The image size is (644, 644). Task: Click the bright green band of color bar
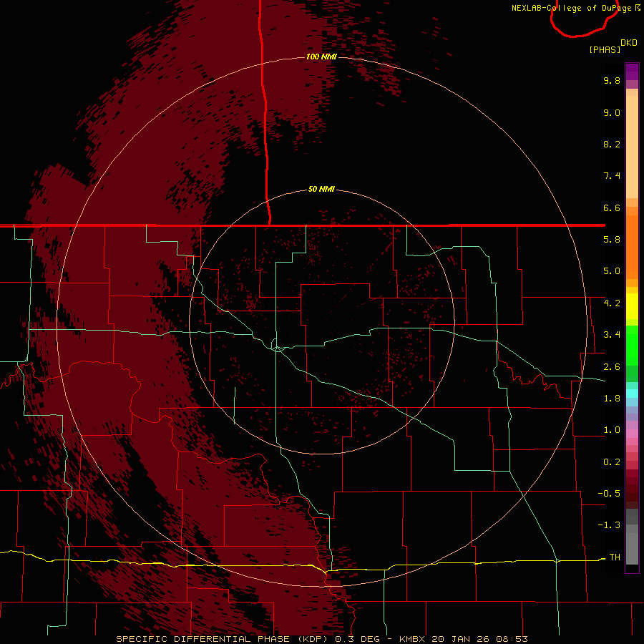tap(632, 345)
